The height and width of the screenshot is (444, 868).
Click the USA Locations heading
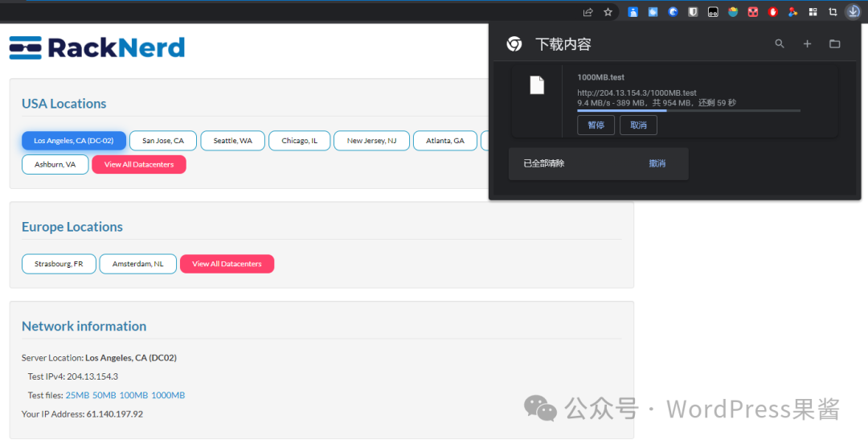point(63,104)
